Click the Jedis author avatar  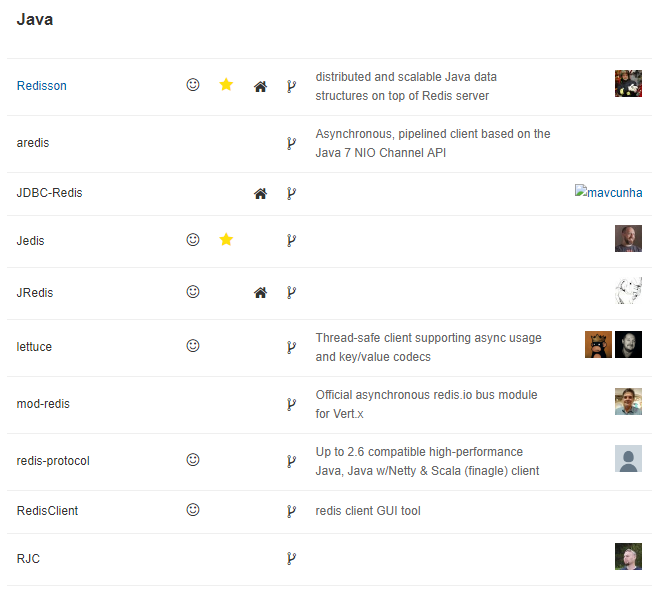(628, 239)
